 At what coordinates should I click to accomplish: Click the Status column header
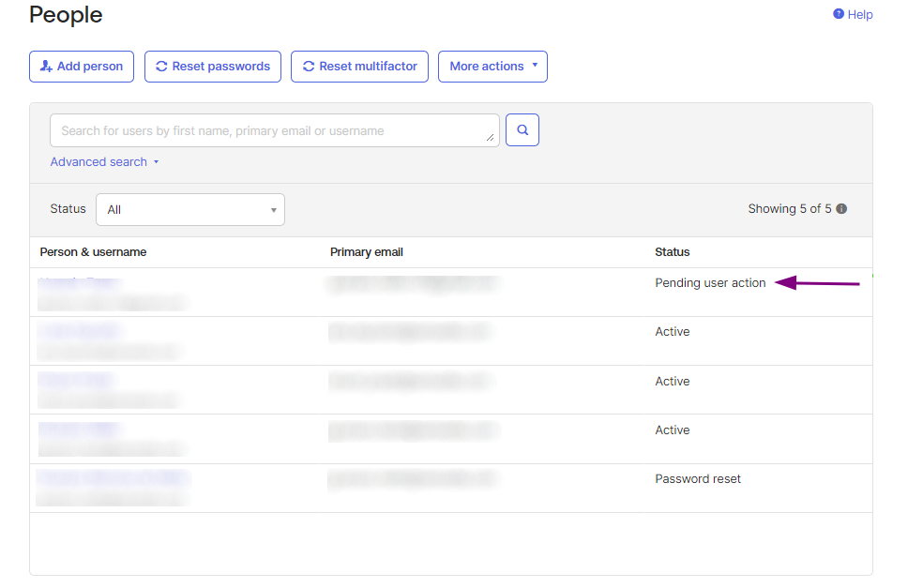[x=672, y=251]
